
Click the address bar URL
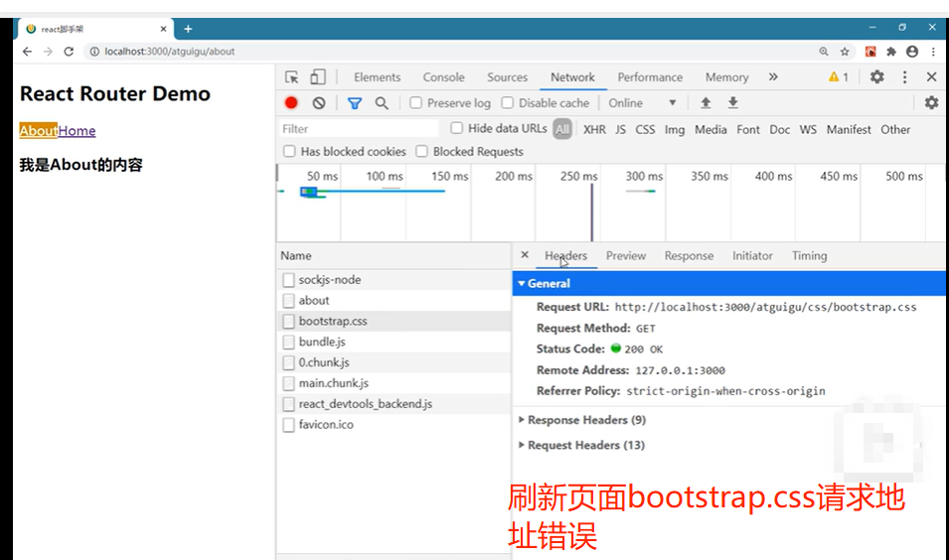coord(170,52)
